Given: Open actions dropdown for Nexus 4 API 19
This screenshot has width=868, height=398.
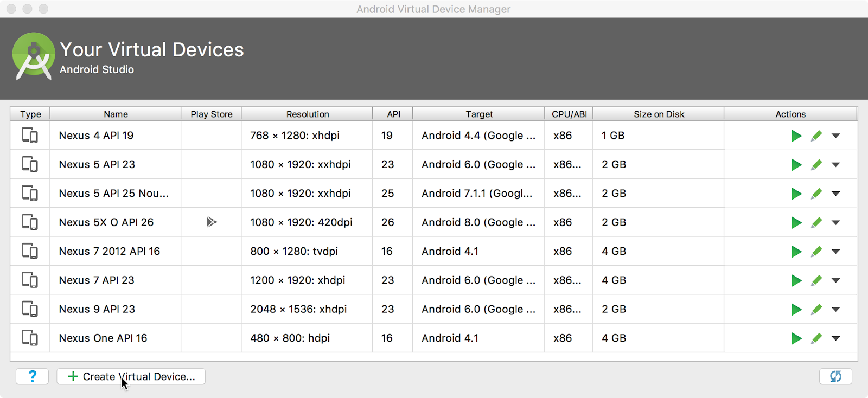Looking at the screenshot, I should (x=836, y=136).
